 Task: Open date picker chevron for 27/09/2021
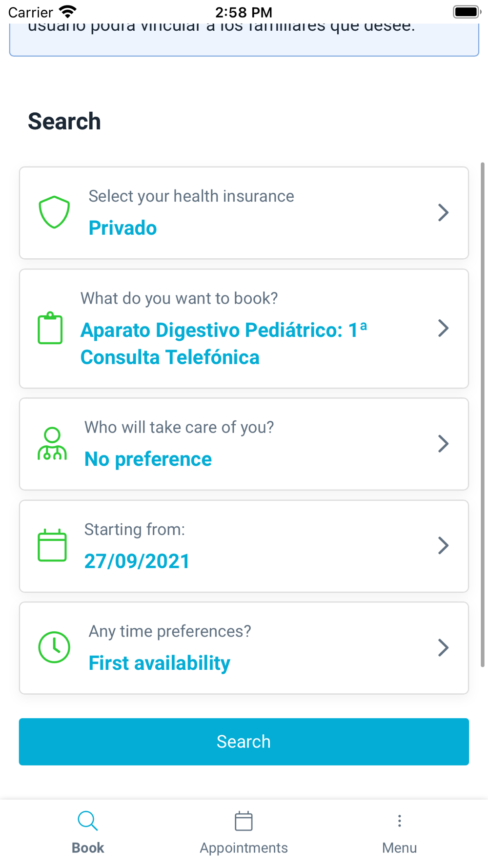pyautogui.click(x=443, y=545)
